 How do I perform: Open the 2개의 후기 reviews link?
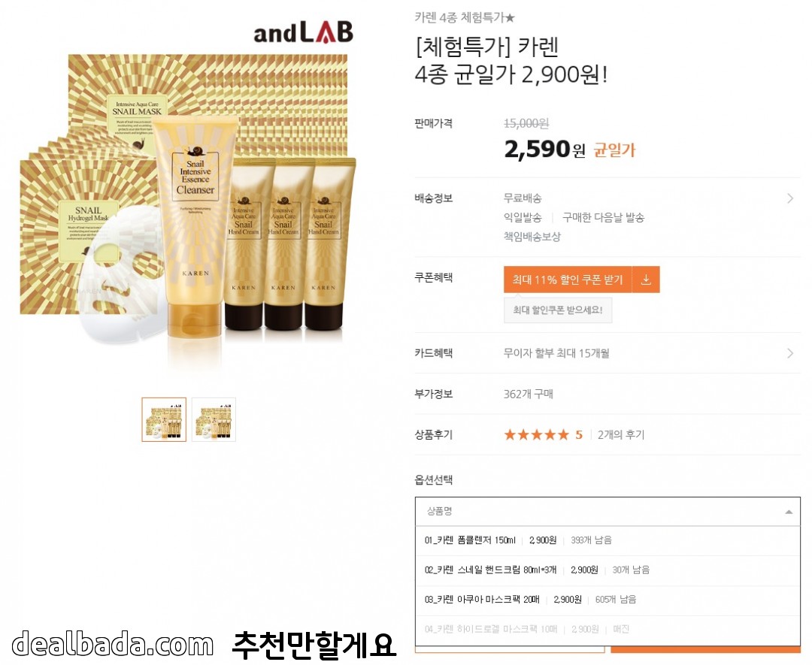coord(621,435)
